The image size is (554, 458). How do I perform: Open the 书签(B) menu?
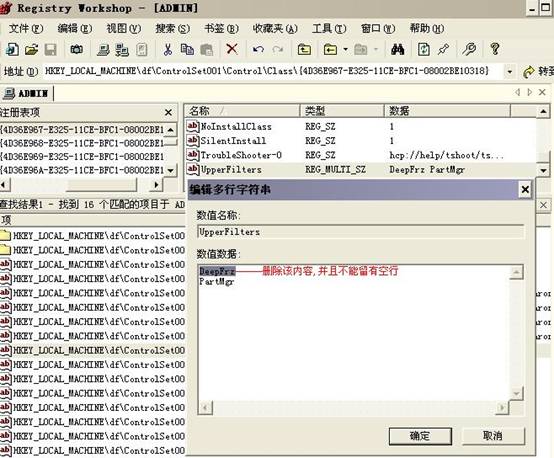[x=221, y=28]
